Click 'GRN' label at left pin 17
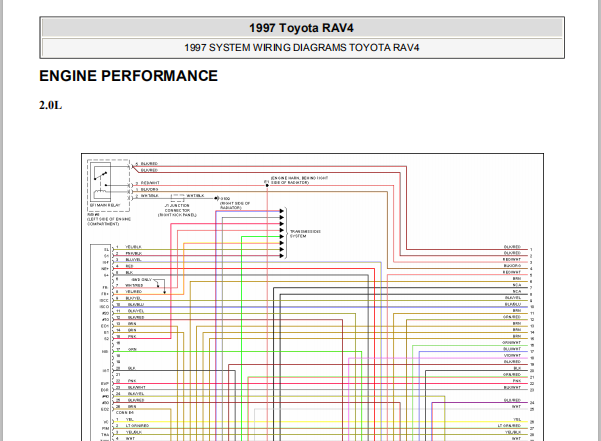 coord(132,349)
